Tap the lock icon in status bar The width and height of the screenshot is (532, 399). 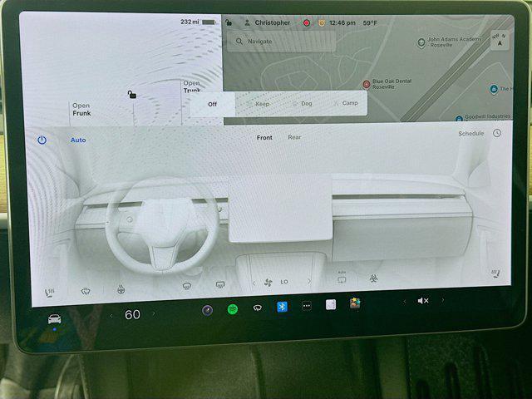(229, 22)
